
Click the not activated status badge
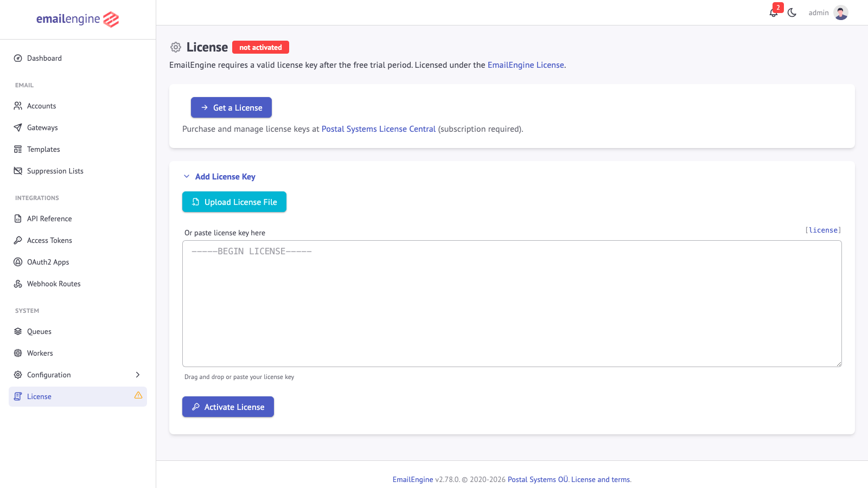[260, 47]
